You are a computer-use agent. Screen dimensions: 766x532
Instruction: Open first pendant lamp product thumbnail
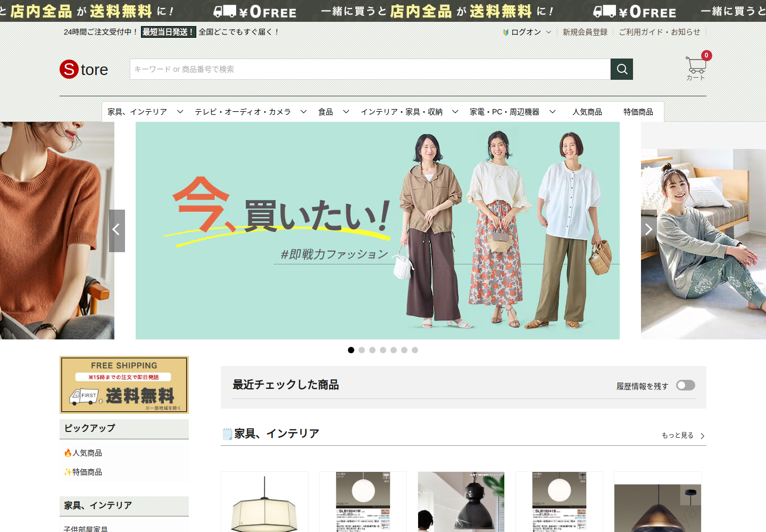264,502
